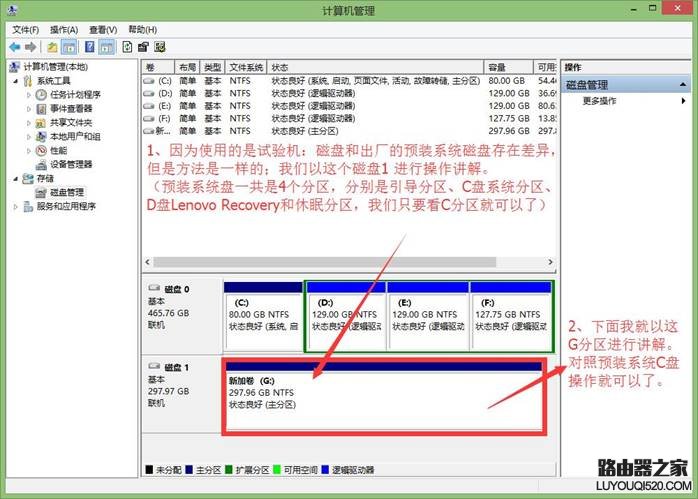Screen dimensions: 698x499
Task: Click the 事件查看器 icon in tree
Action: click(x=41, y=109)
